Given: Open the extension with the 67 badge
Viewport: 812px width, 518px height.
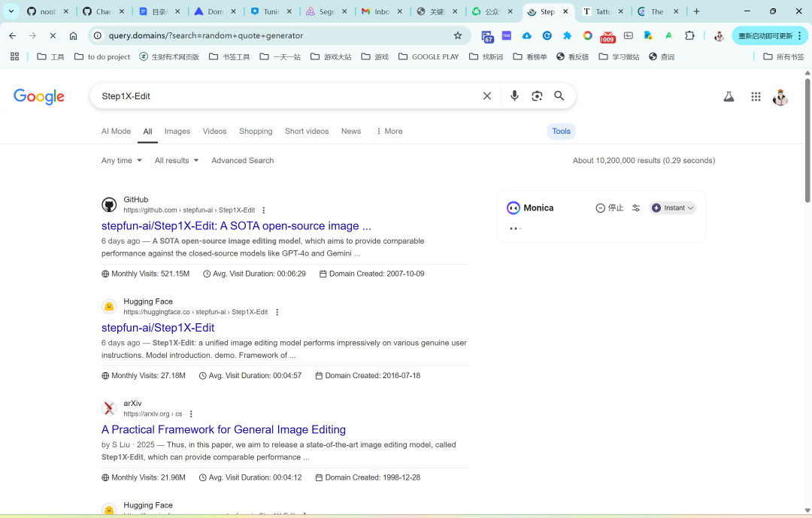Looking at the screenshot, I should pyautogui.click(x=487, y=36).
